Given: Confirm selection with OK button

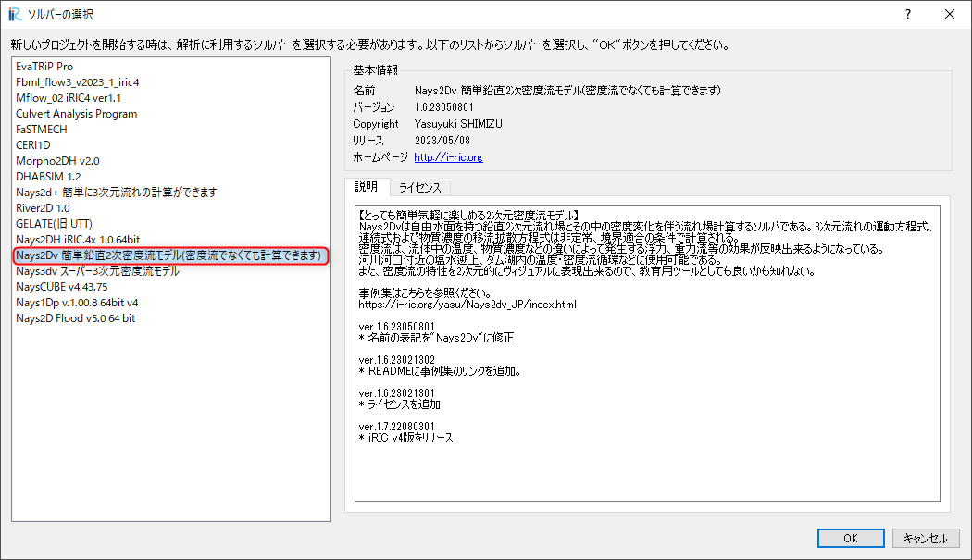Looking at the screenshot, I should pyautogui.click(x=851, y=539).
